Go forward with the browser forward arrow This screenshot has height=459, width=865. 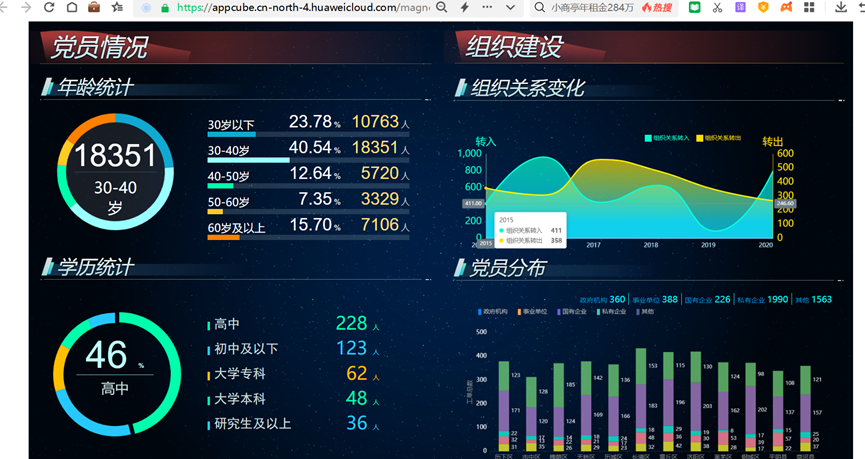click(x=26, y=7)
